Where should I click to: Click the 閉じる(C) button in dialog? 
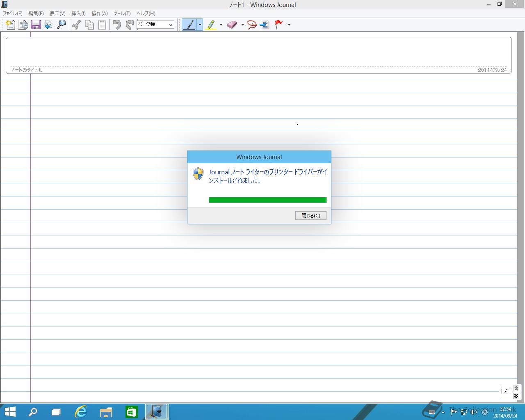[x=311, y=215]
